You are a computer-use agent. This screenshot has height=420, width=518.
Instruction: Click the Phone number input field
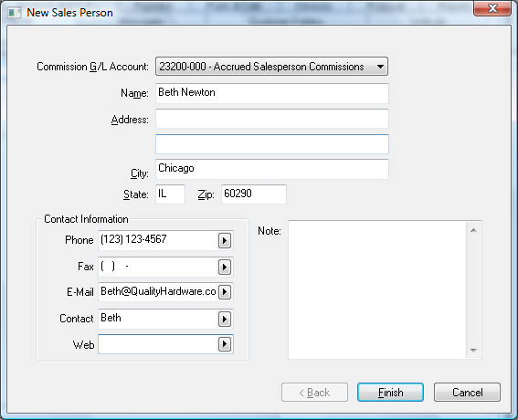pos(158,240)
